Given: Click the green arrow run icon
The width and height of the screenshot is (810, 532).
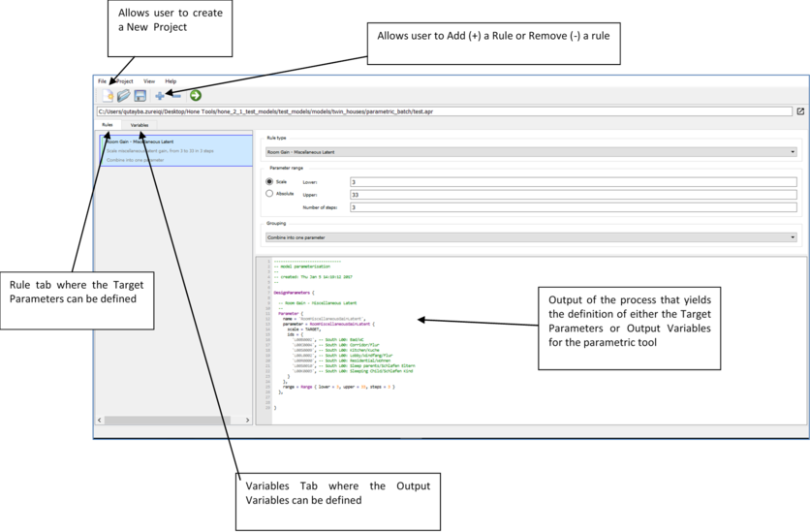Looking at the screenshot, I should tap(195, 96).
